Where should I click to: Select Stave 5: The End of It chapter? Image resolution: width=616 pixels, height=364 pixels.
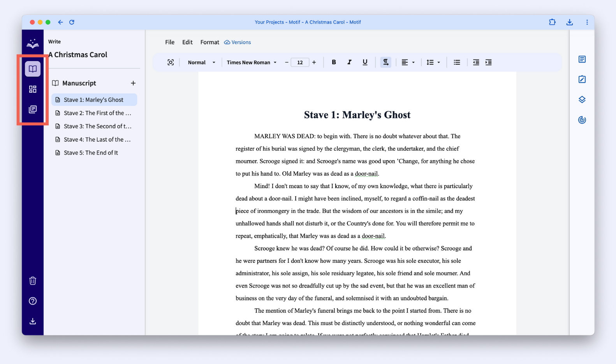(94, 153)
